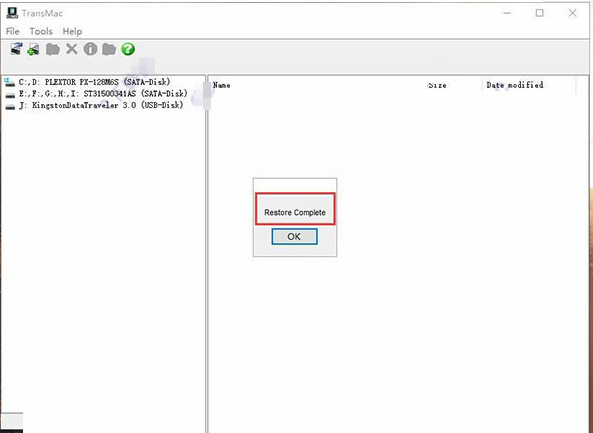Confirm Restore Complete dialog with OK
593x433 pixels.
click(x=294, y=237)
